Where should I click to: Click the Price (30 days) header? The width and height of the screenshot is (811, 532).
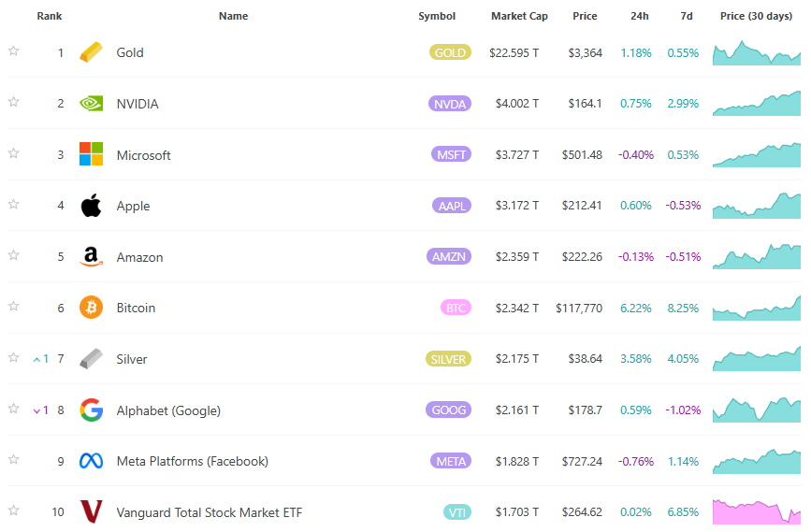756,16
